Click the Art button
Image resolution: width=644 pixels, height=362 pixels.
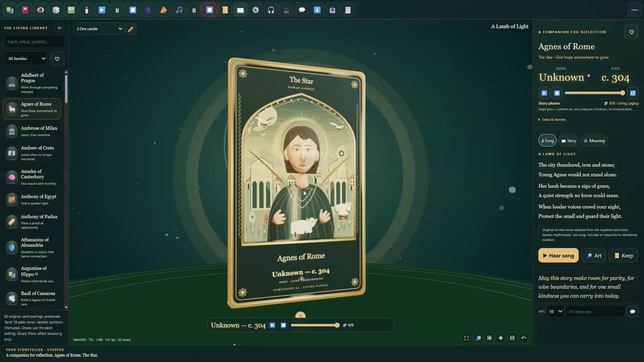[594, 255]
